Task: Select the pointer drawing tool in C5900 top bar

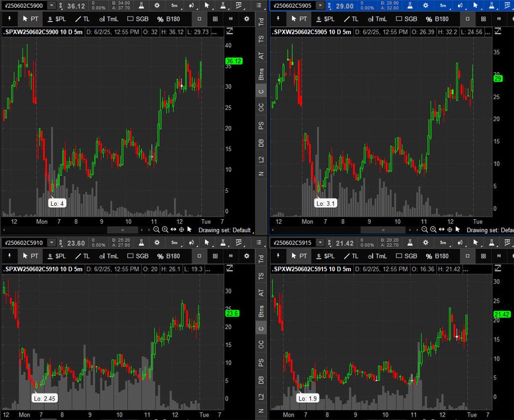Action: point(207,5)
